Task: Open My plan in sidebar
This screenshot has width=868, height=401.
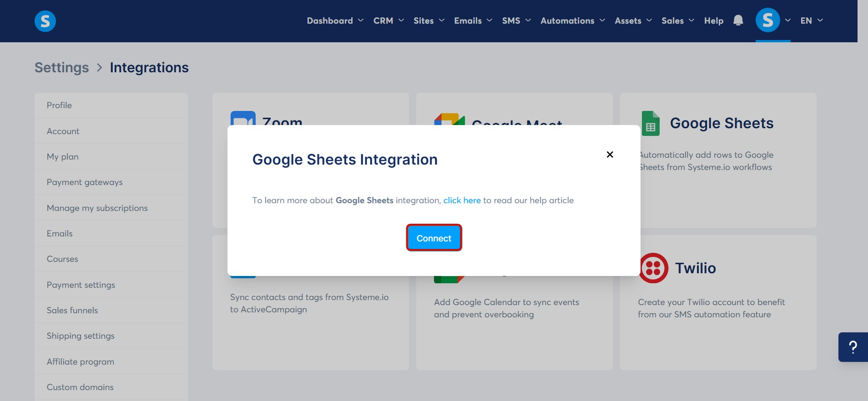Action: click(111, 156)
